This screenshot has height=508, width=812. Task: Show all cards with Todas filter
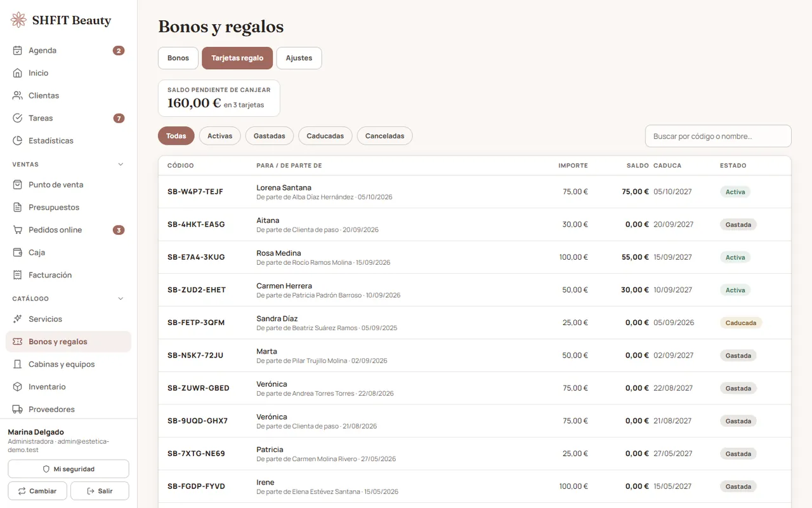[176, 136]
